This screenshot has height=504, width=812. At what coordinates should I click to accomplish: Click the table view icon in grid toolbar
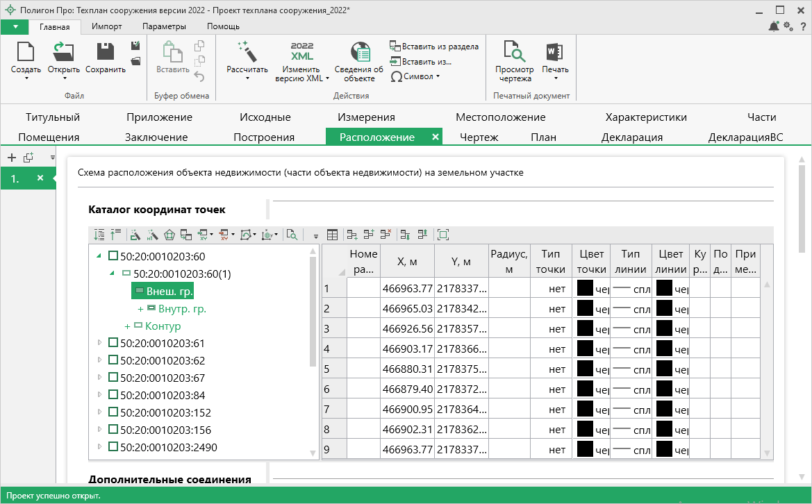coord(333,235)
